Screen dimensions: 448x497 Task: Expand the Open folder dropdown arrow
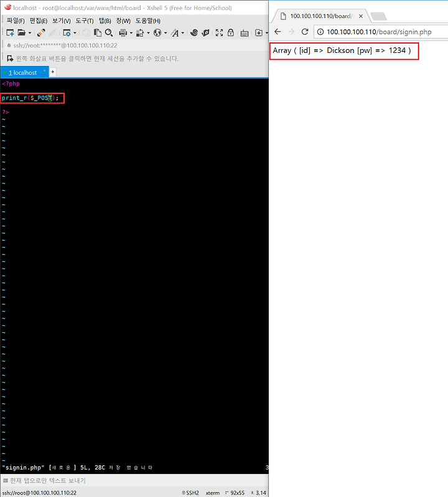pos(30,32)
